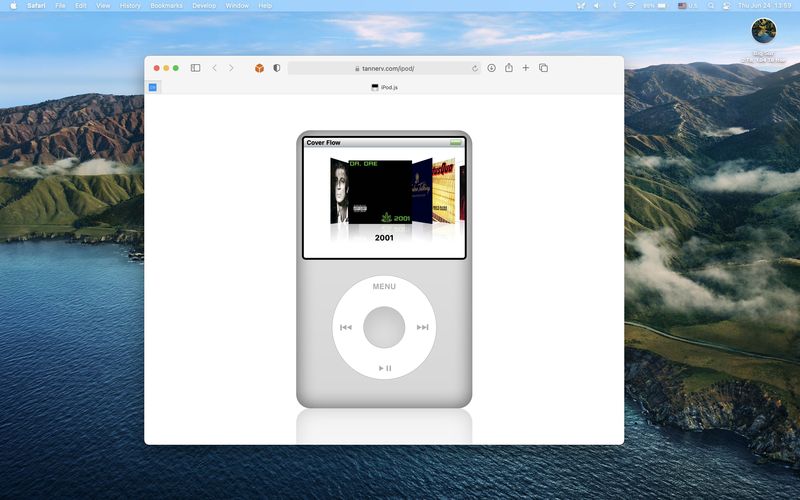Viewport: 800px width, 500px height.
Task: Open a new tab with plus icon
Action: pyautogui.click(x=526, y=67)
